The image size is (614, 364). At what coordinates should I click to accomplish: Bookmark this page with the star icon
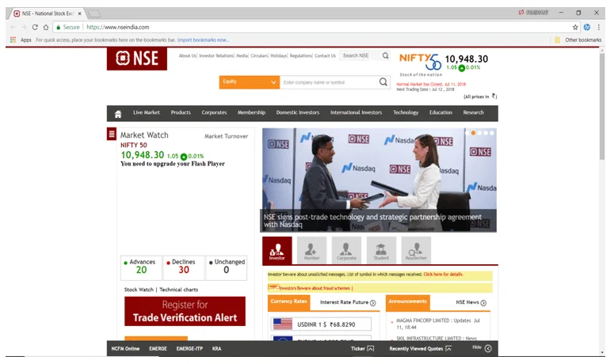coord(575,27)
